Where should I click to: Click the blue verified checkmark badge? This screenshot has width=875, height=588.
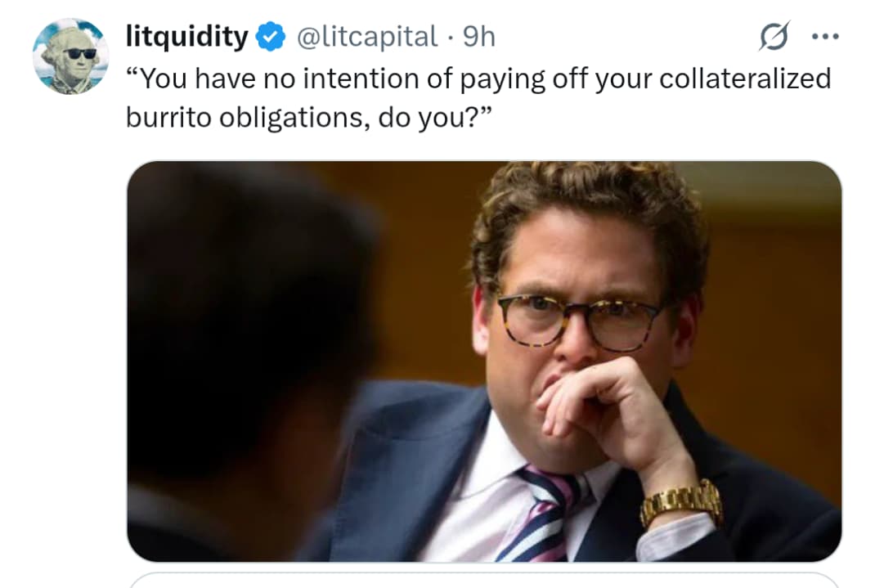pos(271,36)
